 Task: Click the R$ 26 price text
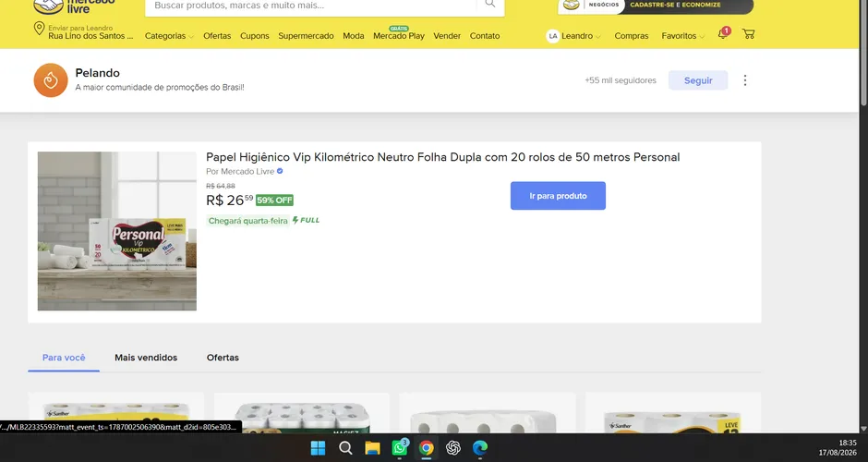(x=229, y=200)
